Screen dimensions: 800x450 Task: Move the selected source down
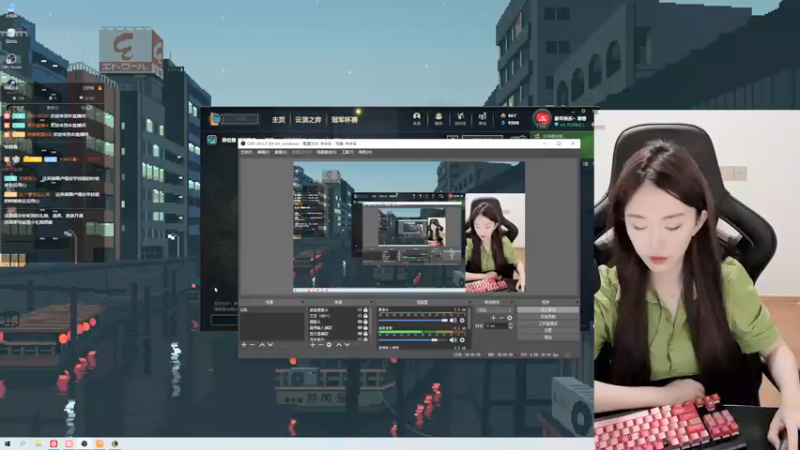pos(347,344)
